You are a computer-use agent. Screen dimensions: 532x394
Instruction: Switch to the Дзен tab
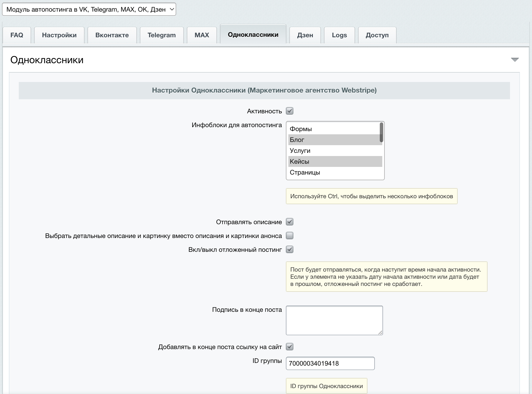305,35
